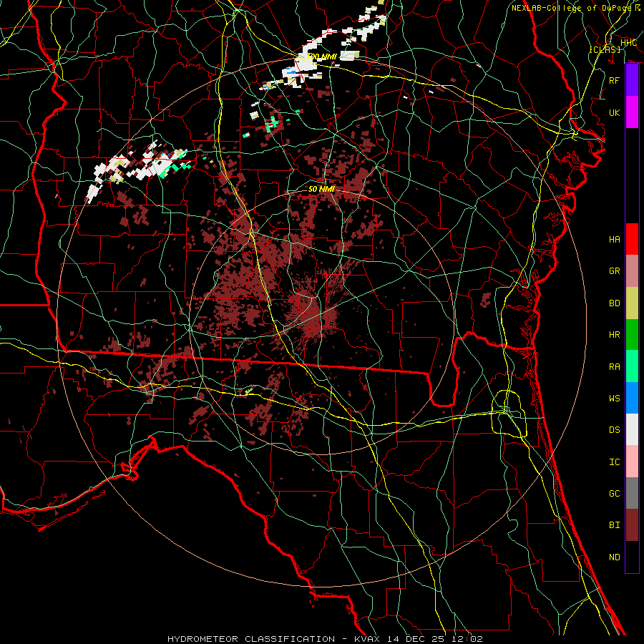Click the NEXLAB-College of DuPage header text

(x=571, y=8)
